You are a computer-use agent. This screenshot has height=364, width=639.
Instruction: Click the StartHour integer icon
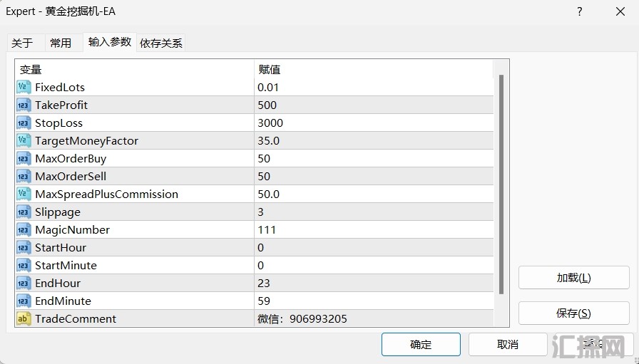(24, 248)
